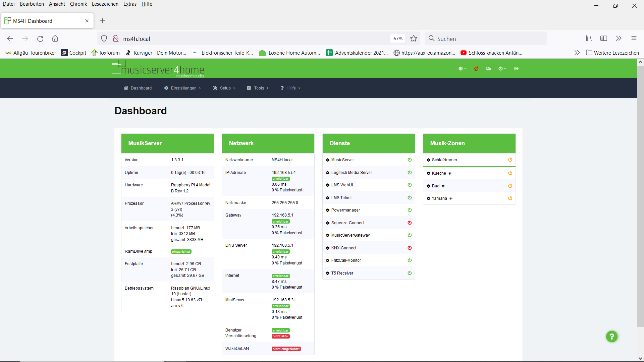Click the gear icon next to Schlafzimmer zone

[x=428, y=160]
